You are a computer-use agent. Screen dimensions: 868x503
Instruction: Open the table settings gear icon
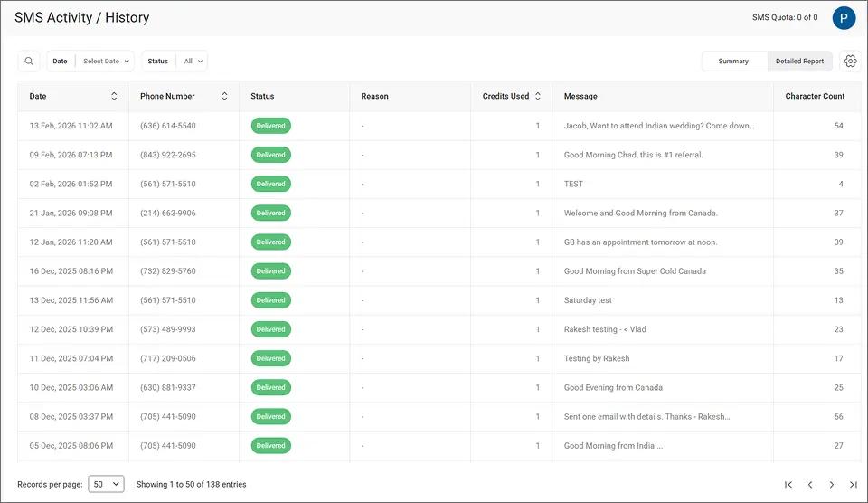[850, 62]
